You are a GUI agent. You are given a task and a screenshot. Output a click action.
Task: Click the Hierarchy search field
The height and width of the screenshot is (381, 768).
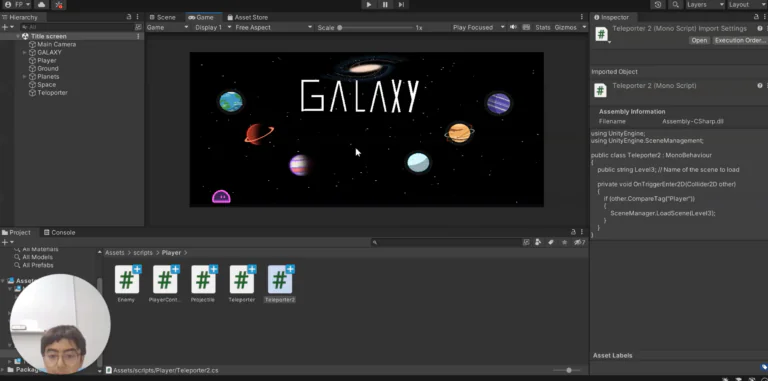click(x=77, y=27)
